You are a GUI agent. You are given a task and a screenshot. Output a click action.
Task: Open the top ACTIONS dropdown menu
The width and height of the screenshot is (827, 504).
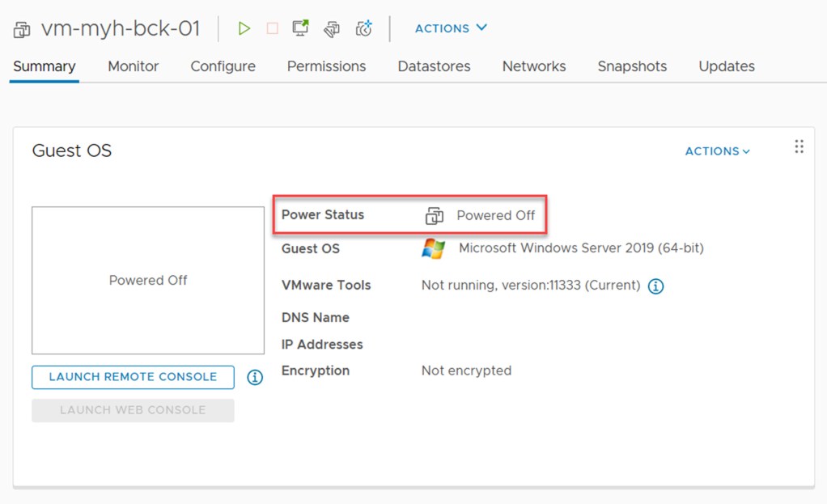click(450, 28)
